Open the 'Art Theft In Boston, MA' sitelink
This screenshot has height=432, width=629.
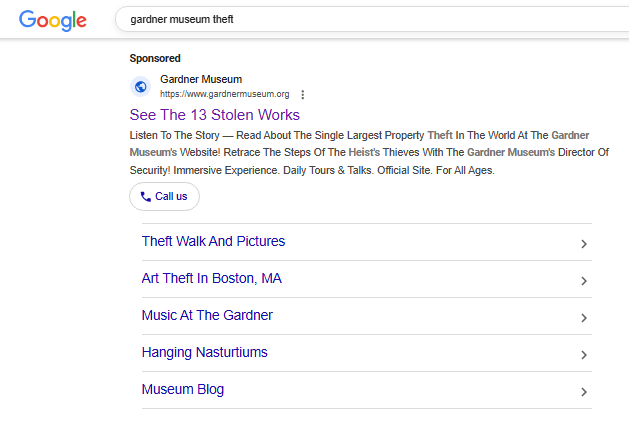click(x=211, y=278)
